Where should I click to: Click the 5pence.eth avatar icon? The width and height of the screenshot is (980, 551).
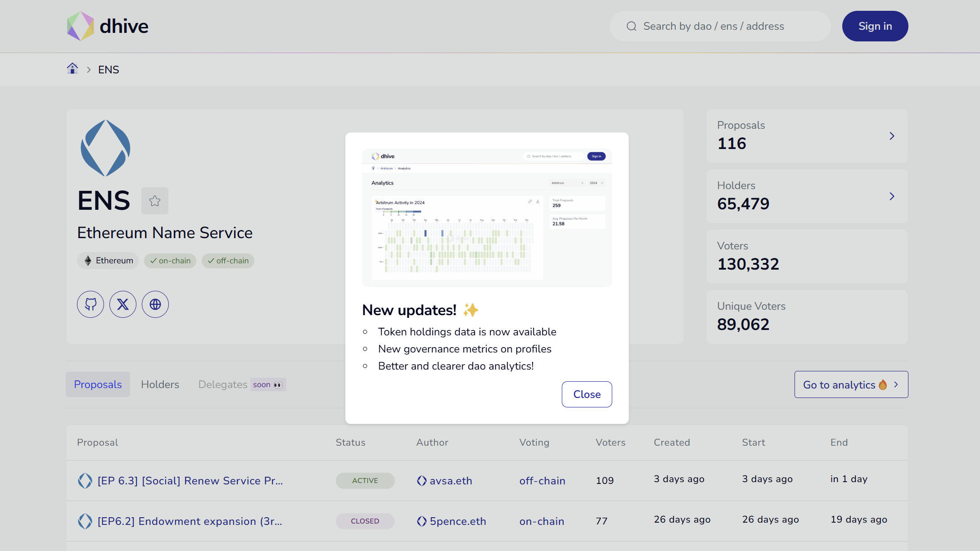422,521
